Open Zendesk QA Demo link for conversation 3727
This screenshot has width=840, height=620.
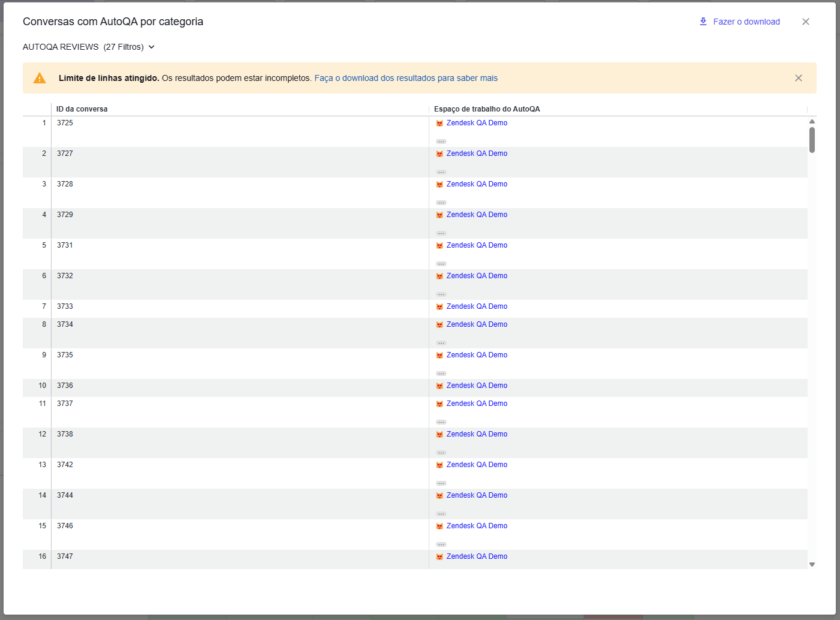tap(477, 154)
